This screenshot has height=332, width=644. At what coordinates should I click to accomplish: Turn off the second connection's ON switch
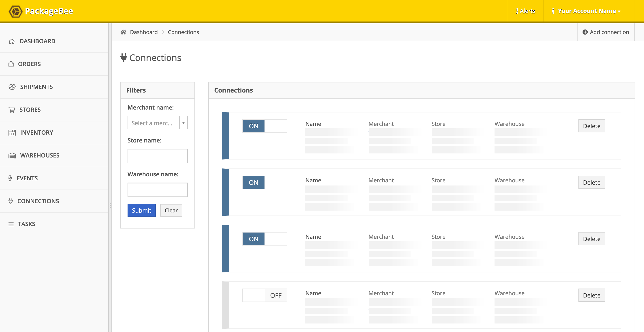(264, 182)
